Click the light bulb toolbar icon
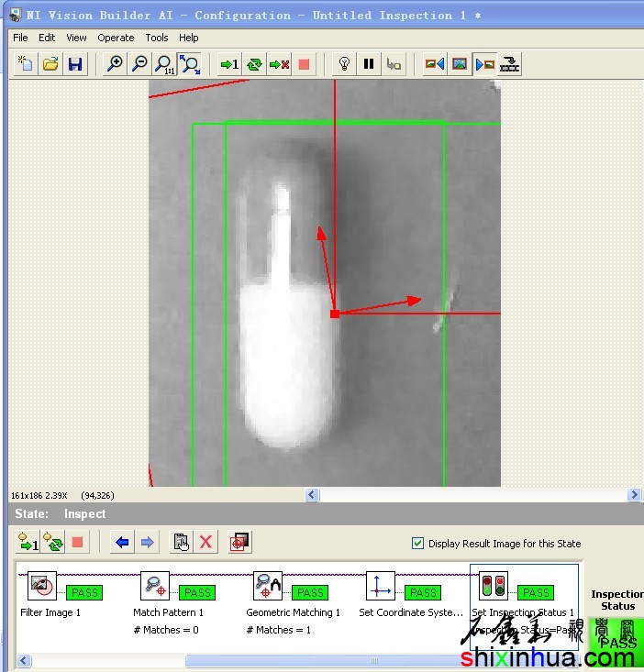This screenshot has width=644, height=672. (344, 64)
